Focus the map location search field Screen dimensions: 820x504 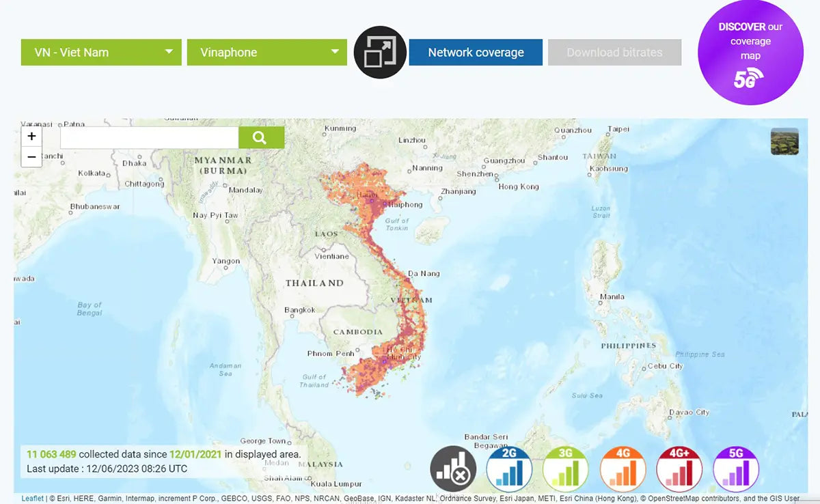[x=149, y=138]
